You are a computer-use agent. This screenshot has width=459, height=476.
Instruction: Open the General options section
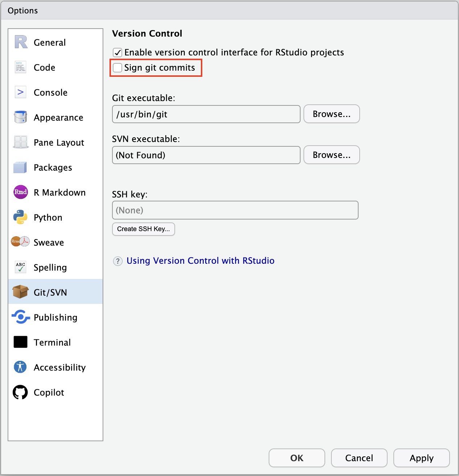(x=55, y=42)
